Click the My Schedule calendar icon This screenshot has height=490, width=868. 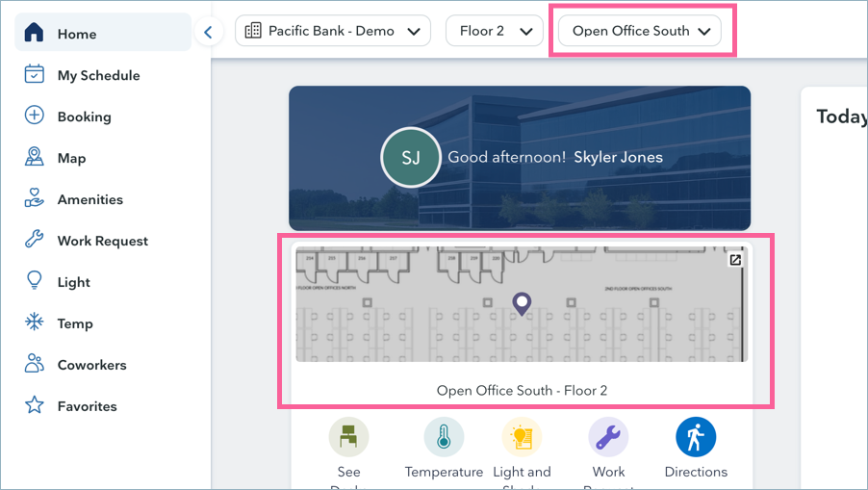[x=35, y=73]
